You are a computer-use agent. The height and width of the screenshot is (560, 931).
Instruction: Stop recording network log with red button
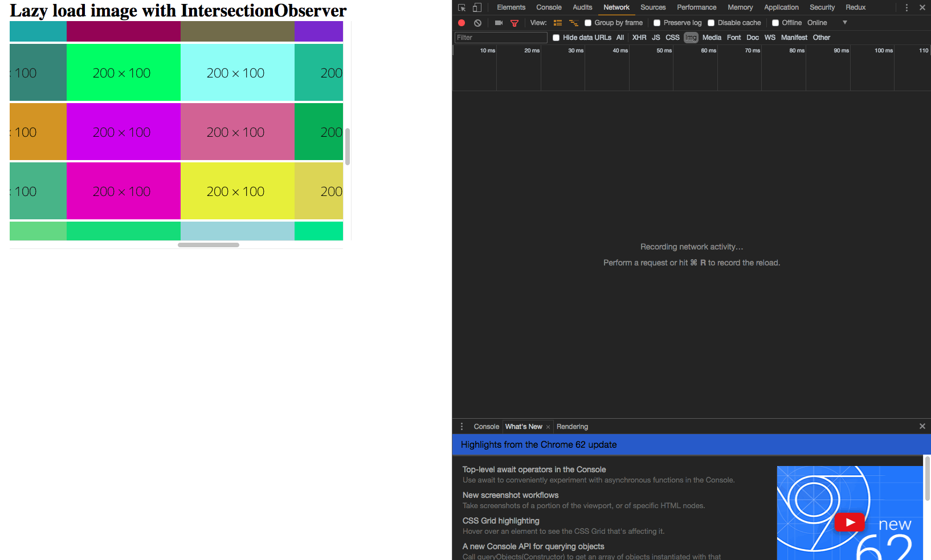click(x=462, y=23)
